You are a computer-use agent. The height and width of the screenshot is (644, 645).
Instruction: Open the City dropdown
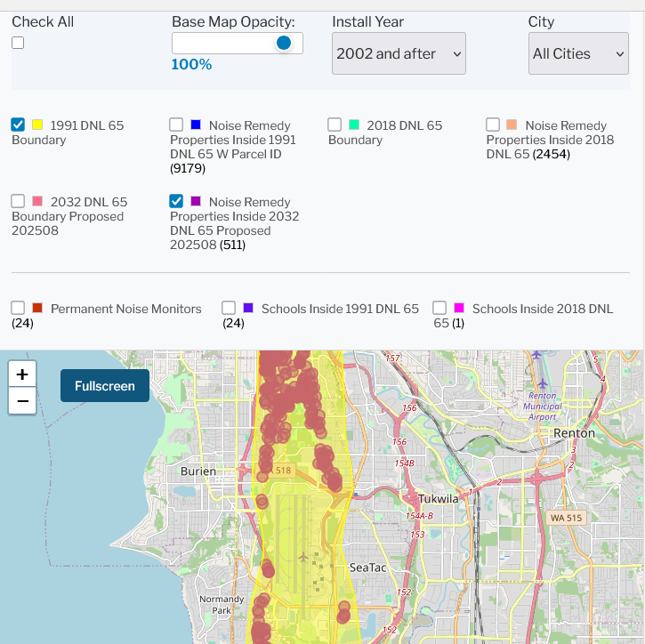click(x=578, y=54)
